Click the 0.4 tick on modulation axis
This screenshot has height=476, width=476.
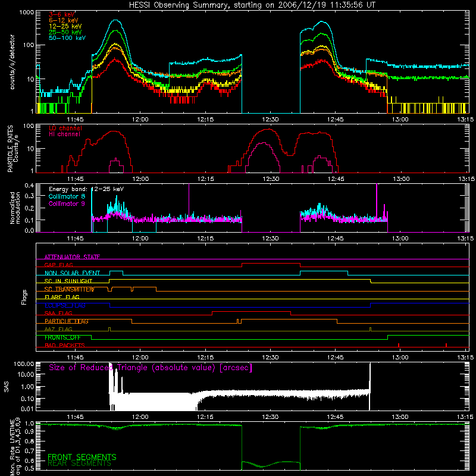(29, 186)
